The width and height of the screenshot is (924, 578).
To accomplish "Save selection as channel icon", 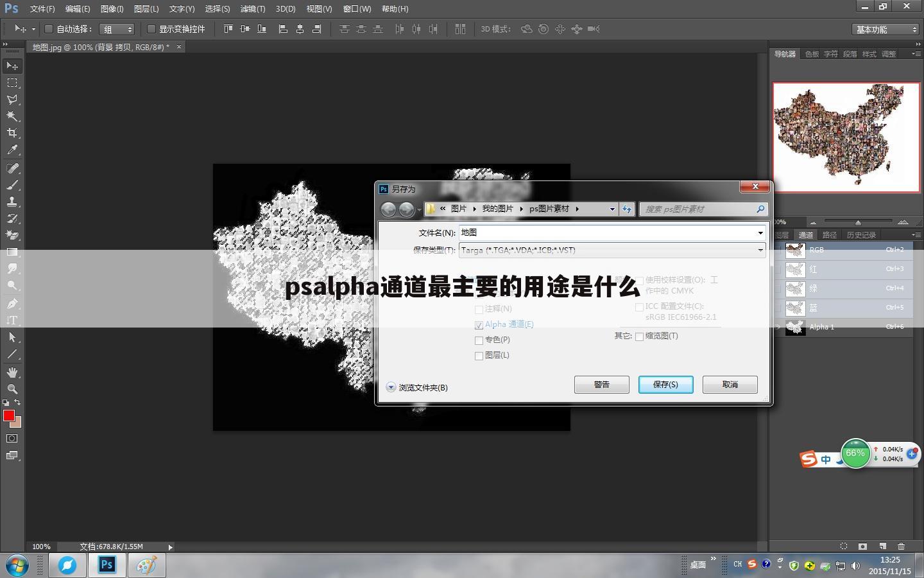I will point(863,547).
